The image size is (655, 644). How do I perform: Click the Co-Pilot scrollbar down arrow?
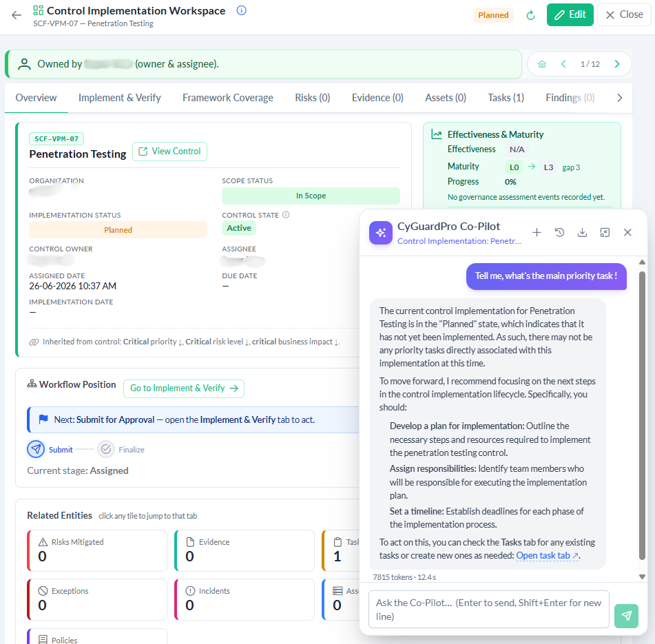coord(642,577)
